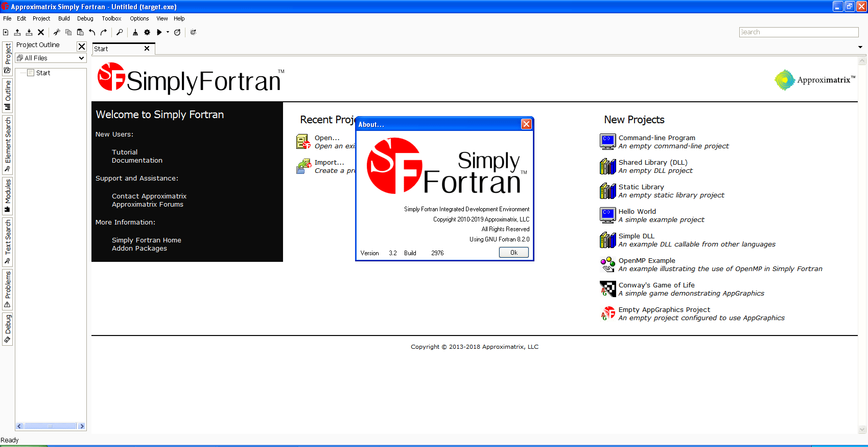Click the Open existing project icon
868x447 pixels.
pos(303,142)
